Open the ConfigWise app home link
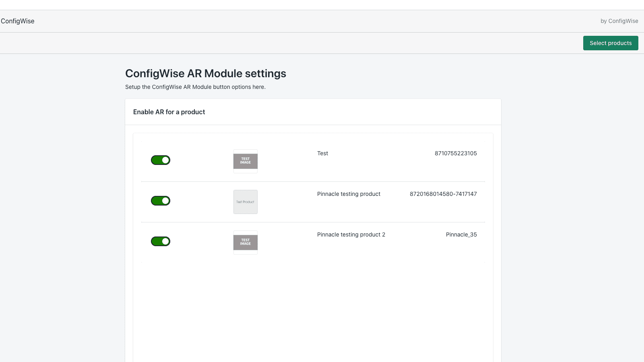 (x=18, y=21)
